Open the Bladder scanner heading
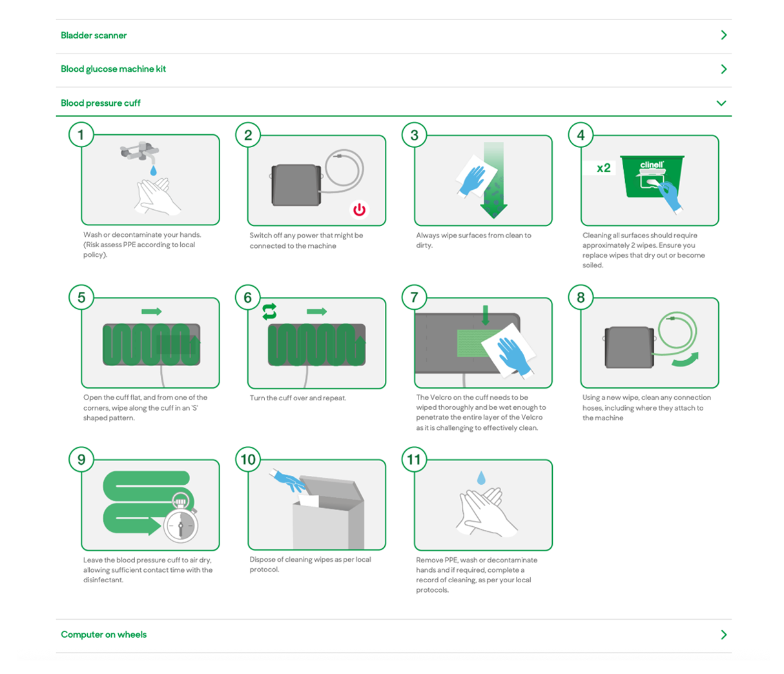Image resolution: width=784 pixels, height=674 pixels. [94, 36]
